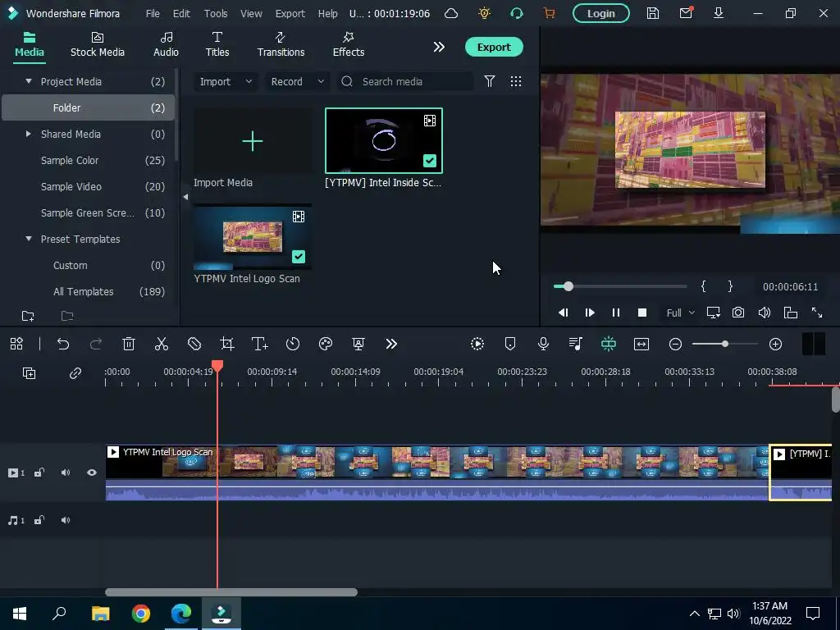Expand the Shared Media tree item
Viewport: 840px width, 630px height.
[x=29, y=134]
